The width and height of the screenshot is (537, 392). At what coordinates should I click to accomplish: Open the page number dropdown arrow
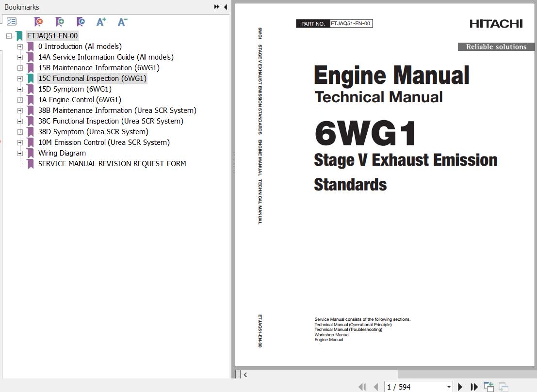click(x=449, y=387)
